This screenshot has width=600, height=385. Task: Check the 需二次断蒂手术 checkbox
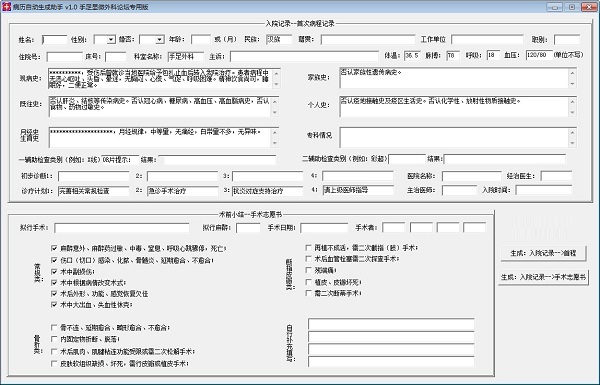pos(308,293)
